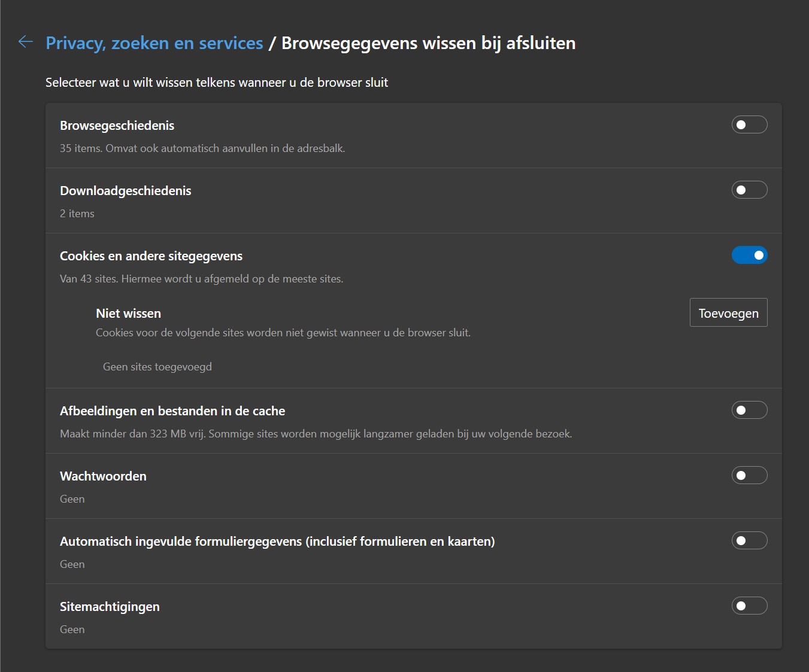Screen dimensions: 809x672
Task: Enable clearing Afbeeldingen en bestanden in de cache
Action: point(749,410)
